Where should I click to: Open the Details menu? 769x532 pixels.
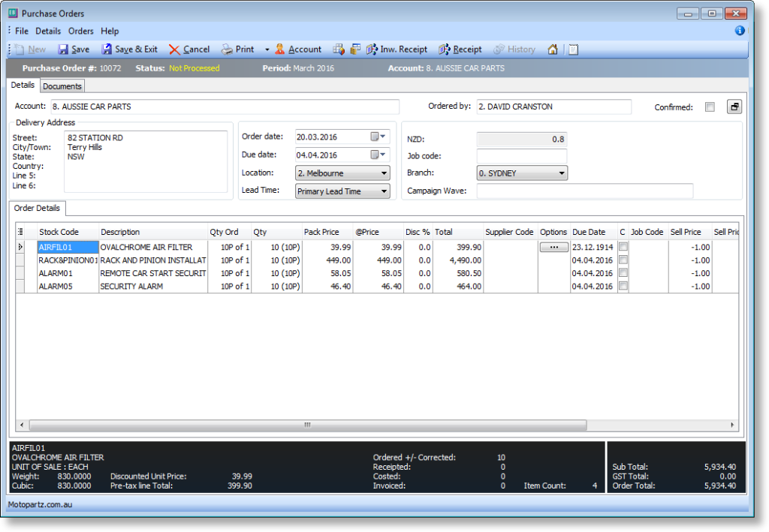click(48, 31)
